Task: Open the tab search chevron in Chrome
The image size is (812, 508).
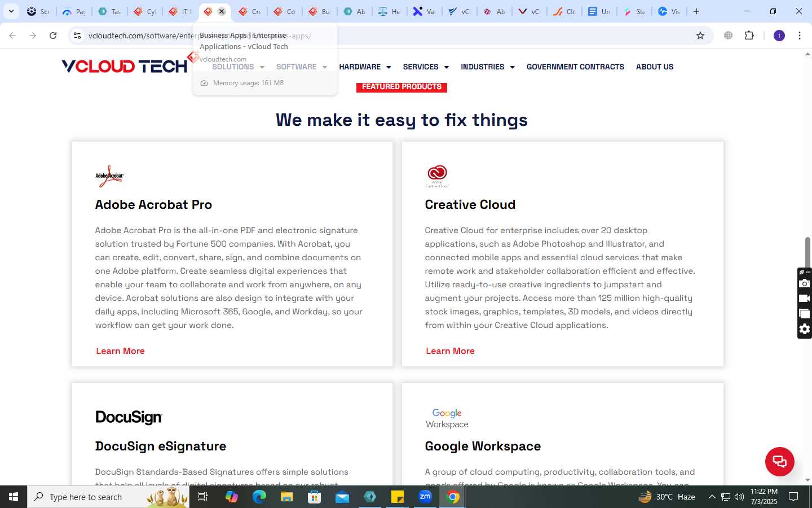Action: point(11,11)
